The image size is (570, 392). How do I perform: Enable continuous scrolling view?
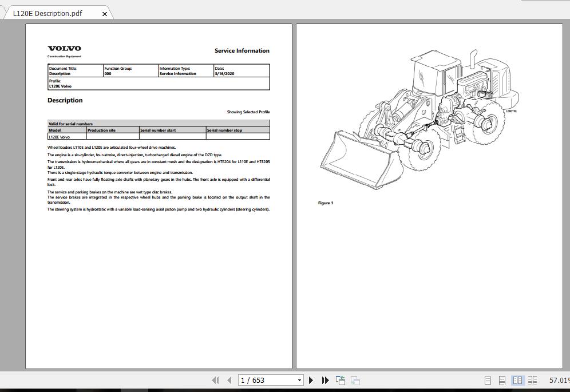[x=502, y=380]
